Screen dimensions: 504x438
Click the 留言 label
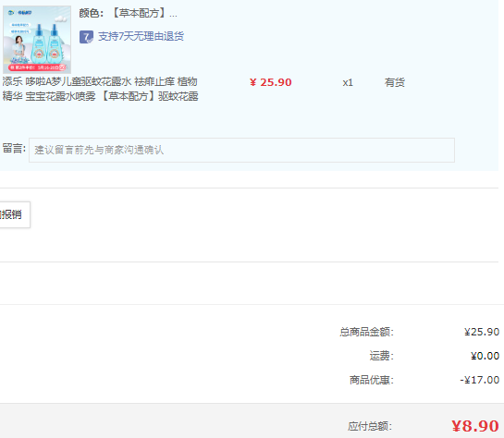(14, 149)
